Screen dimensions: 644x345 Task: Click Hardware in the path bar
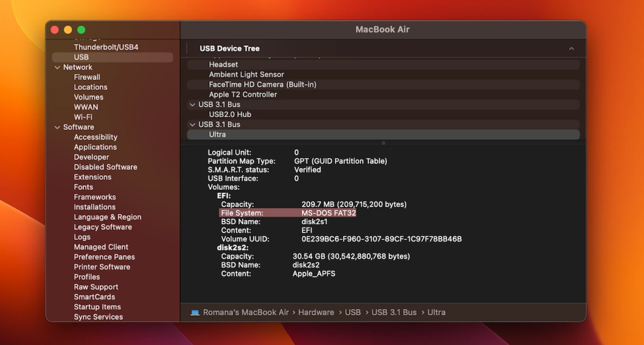316,313
